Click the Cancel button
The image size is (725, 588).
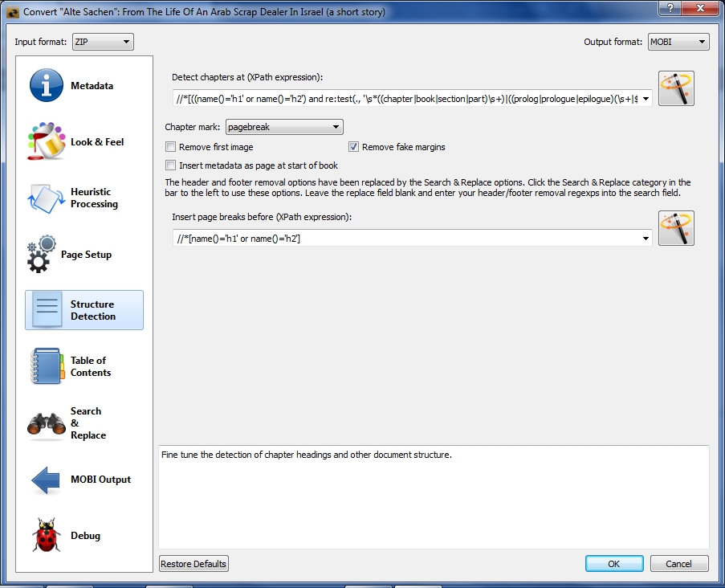click(x=678, y=563)
